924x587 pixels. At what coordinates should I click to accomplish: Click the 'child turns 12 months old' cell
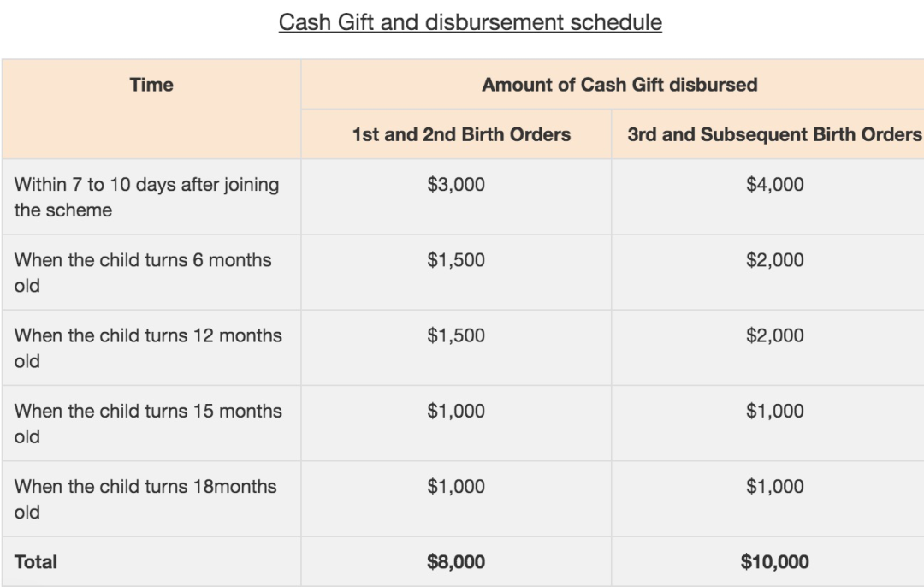148,347
